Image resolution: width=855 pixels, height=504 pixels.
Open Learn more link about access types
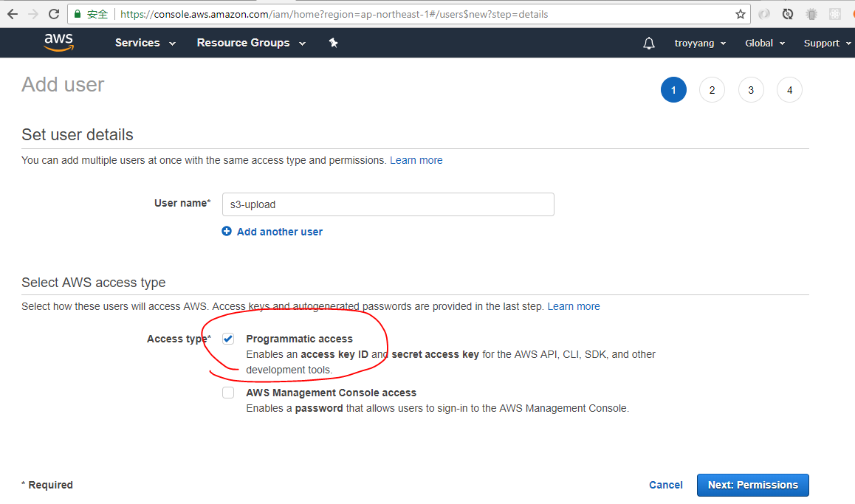pos(574,306)
